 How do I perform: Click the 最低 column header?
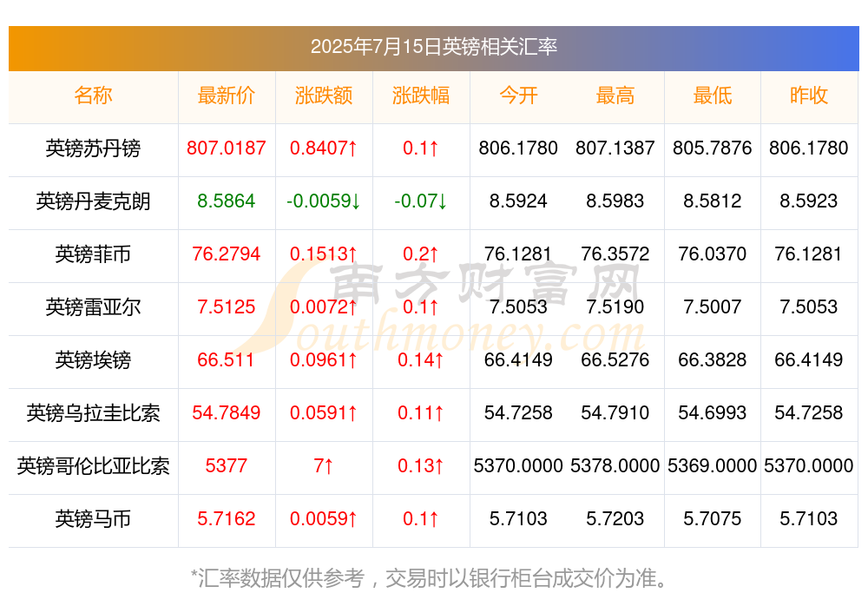(713, 96)
